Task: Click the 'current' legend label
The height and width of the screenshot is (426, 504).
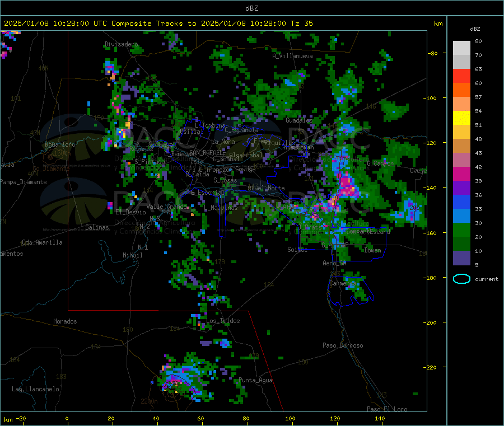Action: pyautogui.click(x=486, y=279)
